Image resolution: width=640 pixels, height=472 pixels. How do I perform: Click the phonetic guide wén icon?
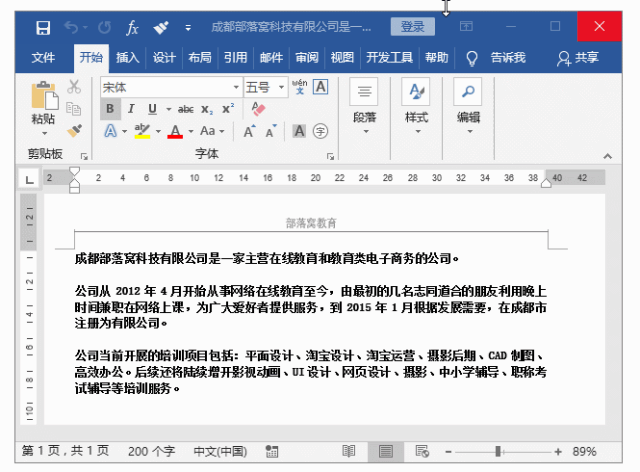tap(299, 87)
